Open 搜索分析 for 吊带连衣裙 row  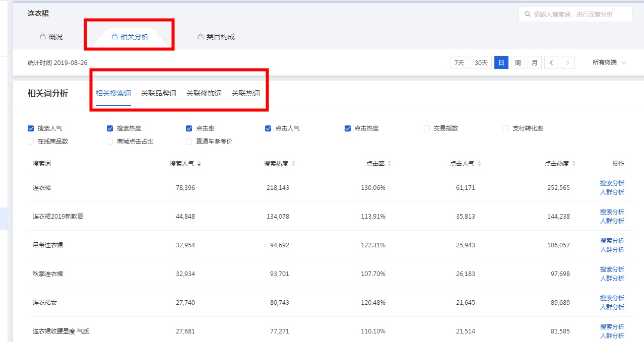point(612,241)
